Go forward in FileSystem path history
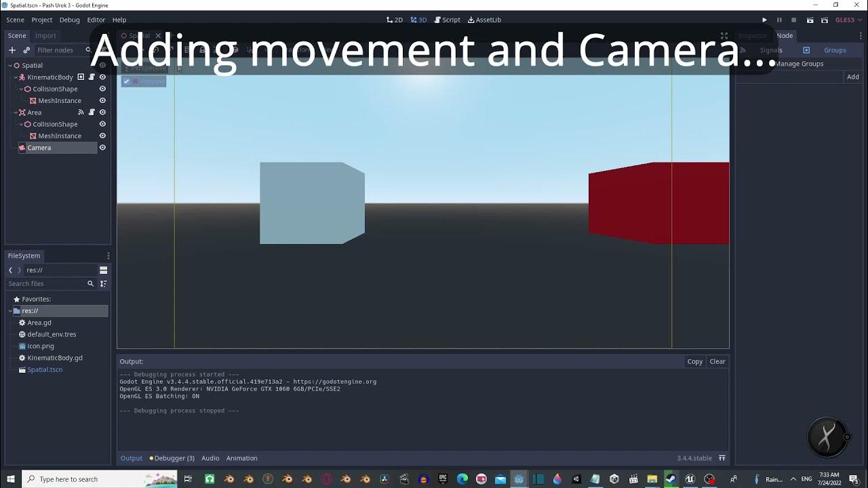The height and width of the screenshot is (488, 868). point(19,270)
